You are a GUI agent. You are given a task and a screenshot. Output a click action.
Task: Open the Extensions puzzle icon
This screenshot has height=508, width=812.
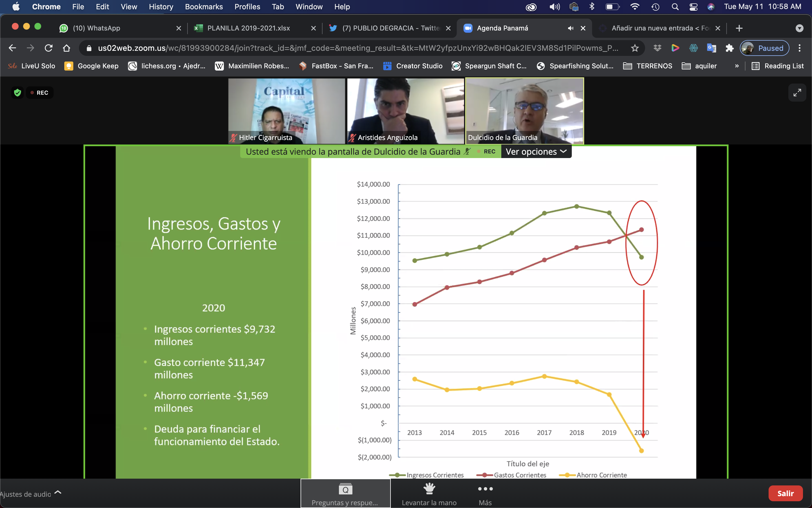tap(729, 48)
